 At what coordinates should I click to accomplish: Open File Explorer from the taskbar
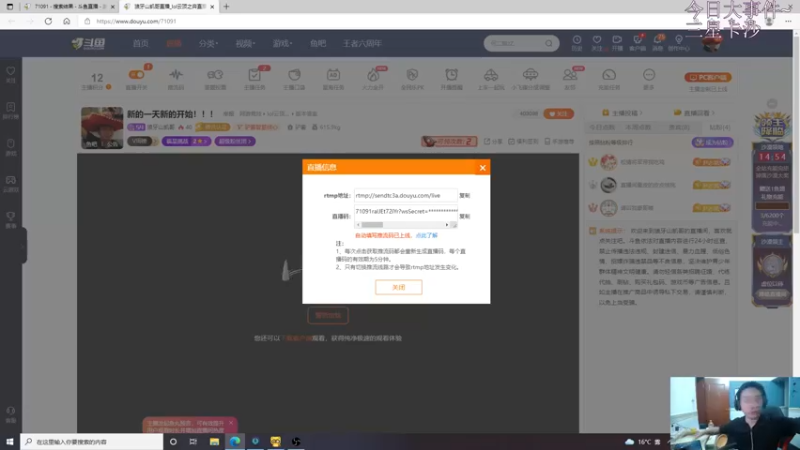(214, 441)
